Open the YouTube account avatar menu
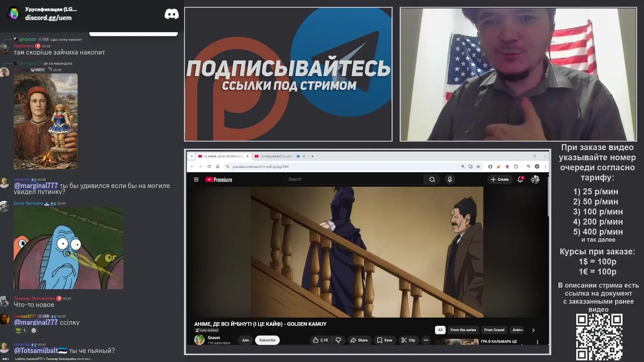 tap(535, 179)
